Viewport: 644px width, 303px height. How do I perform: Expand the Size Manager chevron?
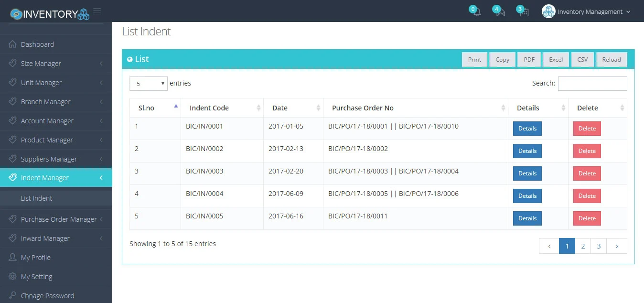pos(101,64)
